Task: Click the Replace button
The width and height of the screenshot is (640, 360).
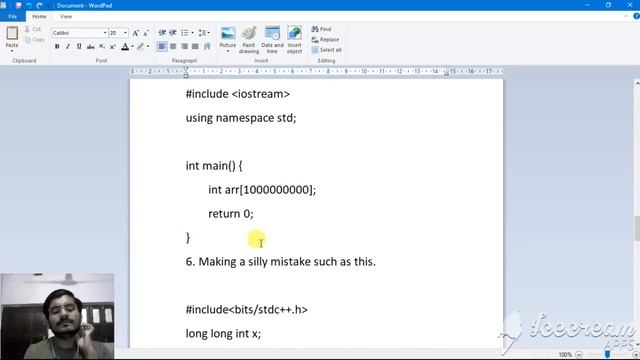Action: tap(325, 40)
